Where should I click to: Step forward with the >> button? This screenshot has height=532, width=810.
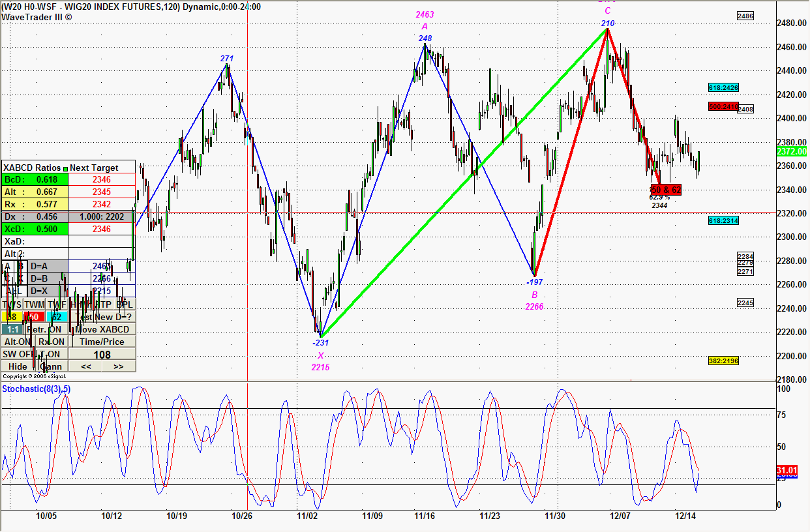click(x=118, y=366)
